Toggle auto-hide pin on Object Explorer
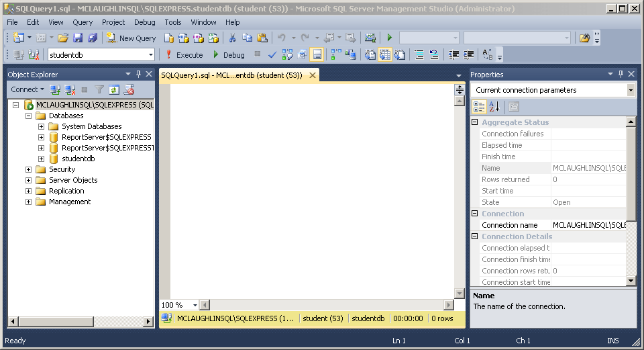The width and height of the screenshot is (644, 350). tap(138, 74)
